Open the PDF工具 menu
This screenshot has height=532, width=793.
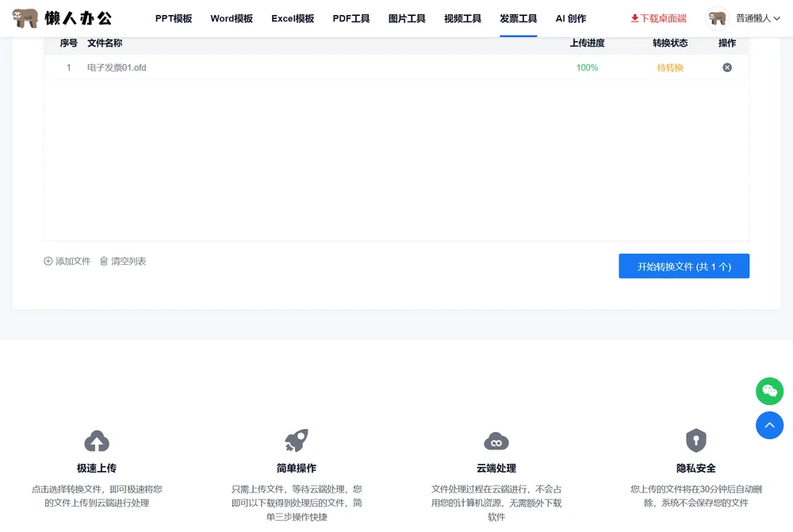tap(351, 19)
